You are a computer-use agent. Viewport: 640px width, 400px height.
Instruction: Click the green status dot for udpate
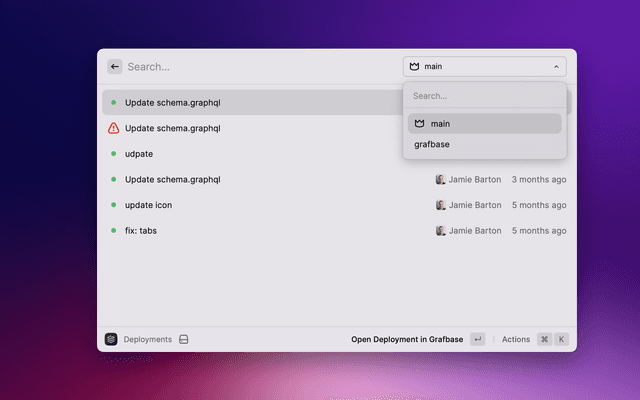114,154
